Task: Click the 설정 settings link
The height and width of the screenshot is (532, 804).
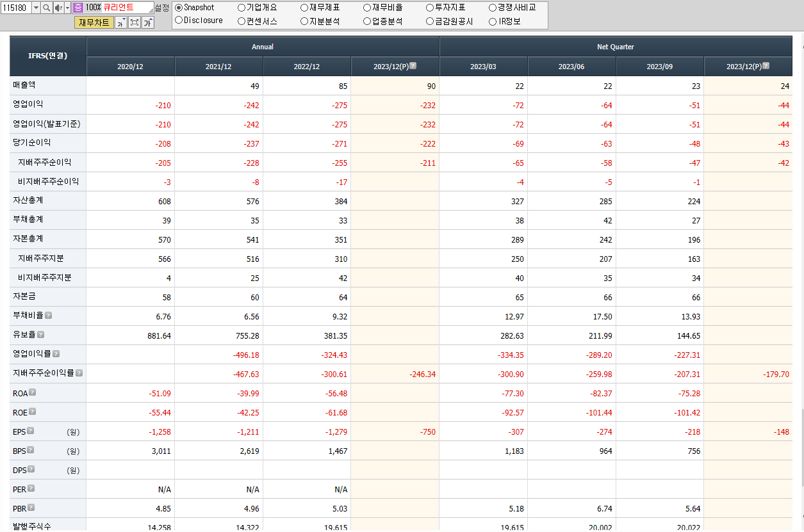Action: (x=162, y=8)
